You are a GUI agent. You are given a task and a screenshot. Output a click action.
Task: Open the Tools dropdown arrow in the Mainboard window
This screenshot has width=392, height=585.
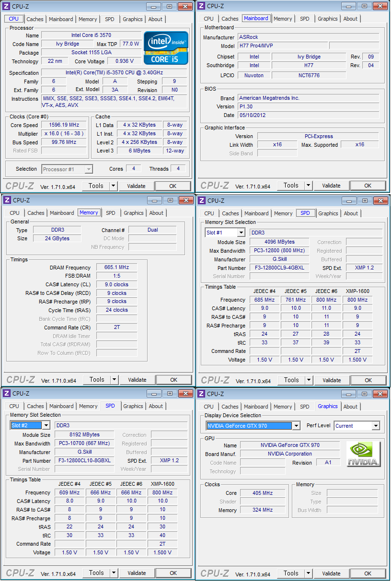click(308, 186)
